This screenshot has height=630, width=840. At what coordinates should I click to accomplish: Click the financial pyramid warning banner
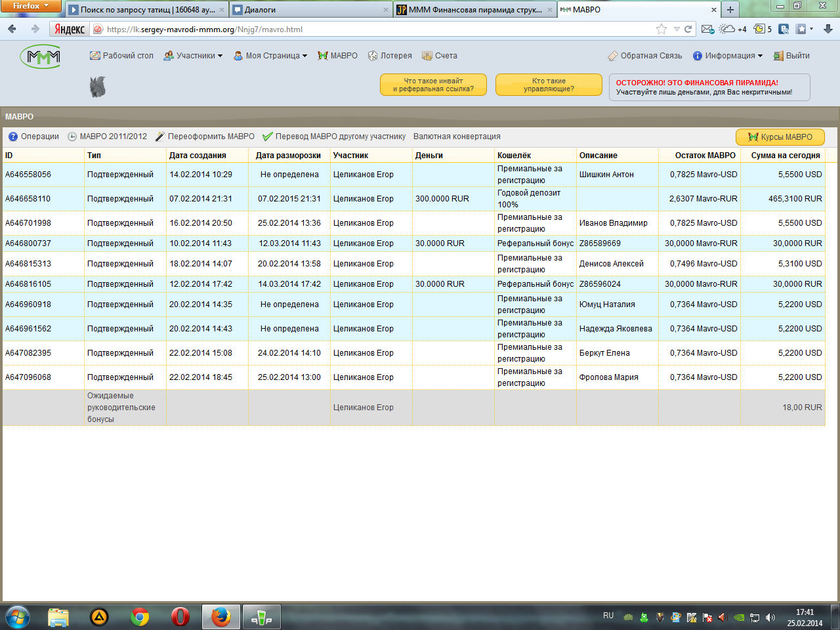pyautogui.click(x=709, y=87)
